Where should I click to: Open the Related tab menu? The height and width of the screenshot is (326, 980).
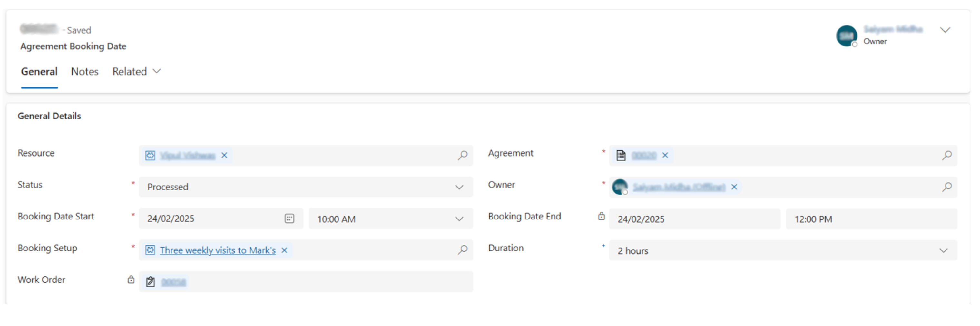tap(136, 72)
